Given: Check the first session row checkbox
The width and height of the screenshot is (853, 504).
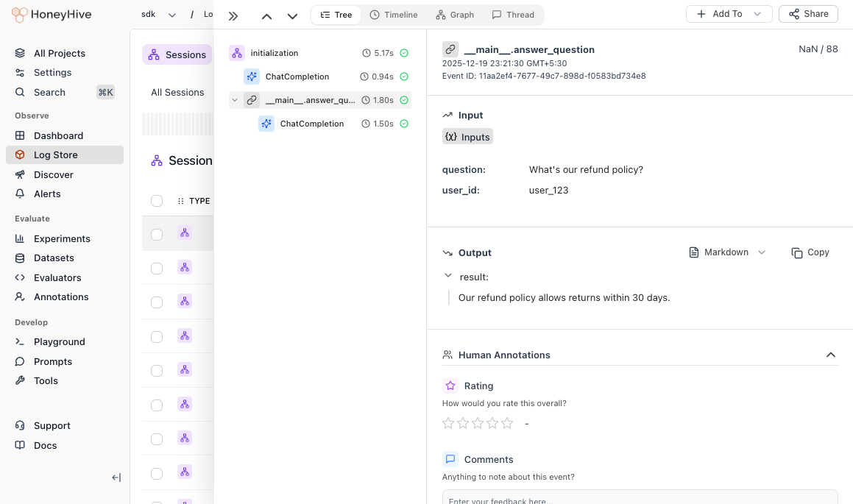Looking at the screenshot, I should click(157, 233).
